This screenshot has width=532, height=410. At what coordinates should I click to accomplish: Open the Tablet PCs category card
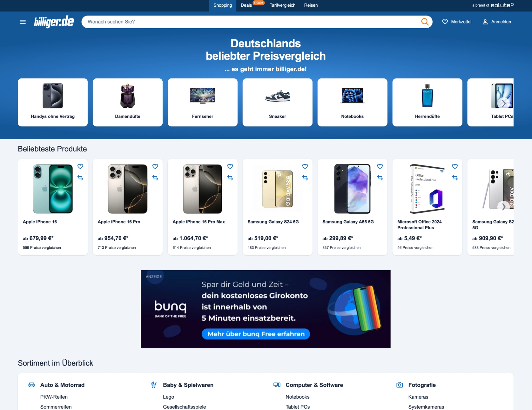pos(490,102)
